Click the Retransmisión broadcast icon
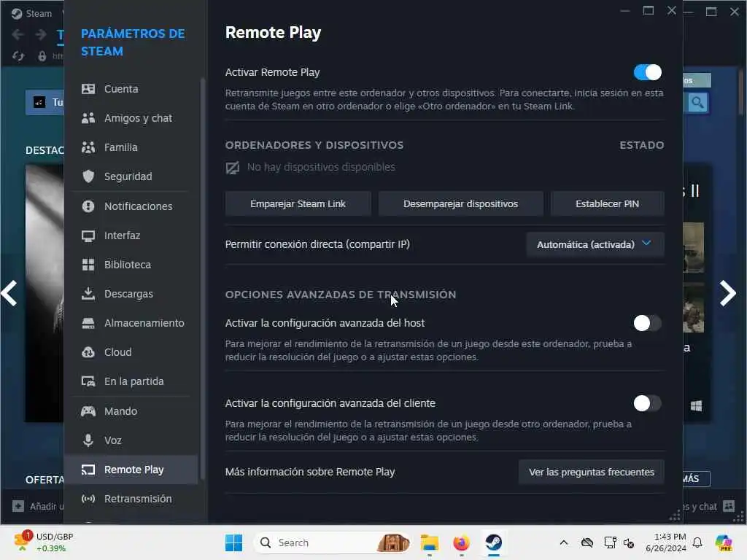The height and width of the screenshot is (560, 747). [88, 499]
